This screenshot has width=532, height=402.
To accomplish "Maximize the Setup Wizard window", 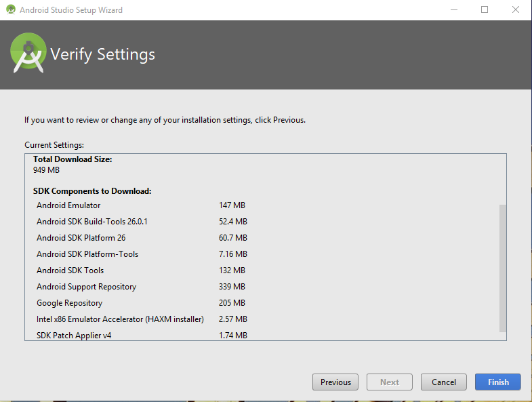I will pos(484,10).
